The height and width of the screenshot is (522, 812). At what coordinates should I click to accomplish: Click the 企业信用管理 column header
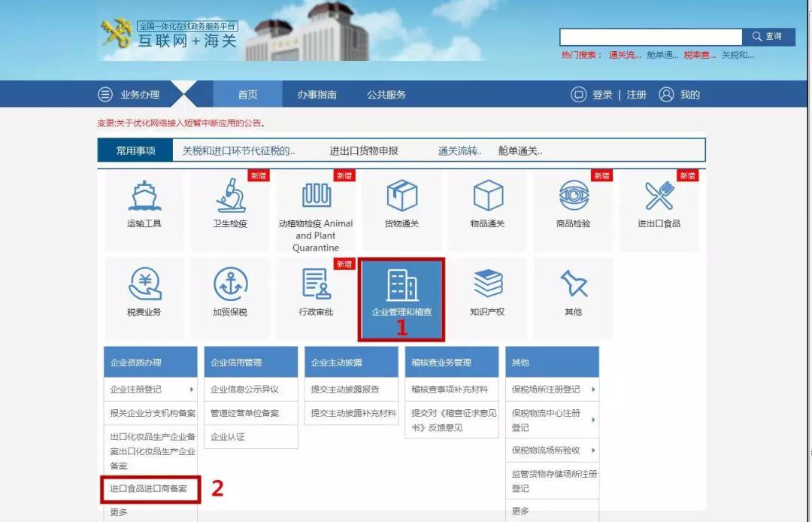pyautogui.click(x=251, y=362)
